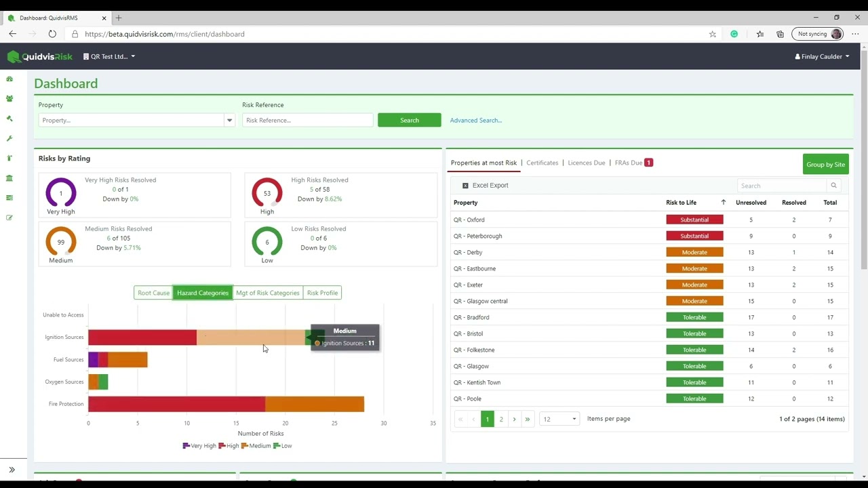Reload the page with refresh icon
This screenshot has height=488, width=868.
pyautogui.click(x=52, y=34)
